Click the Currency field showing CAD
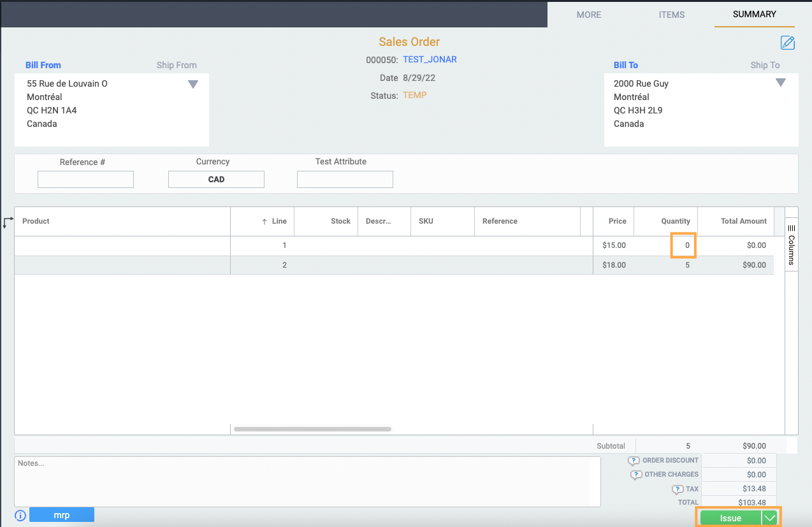This screenshot has height=527, width=812. click(216, 180)
